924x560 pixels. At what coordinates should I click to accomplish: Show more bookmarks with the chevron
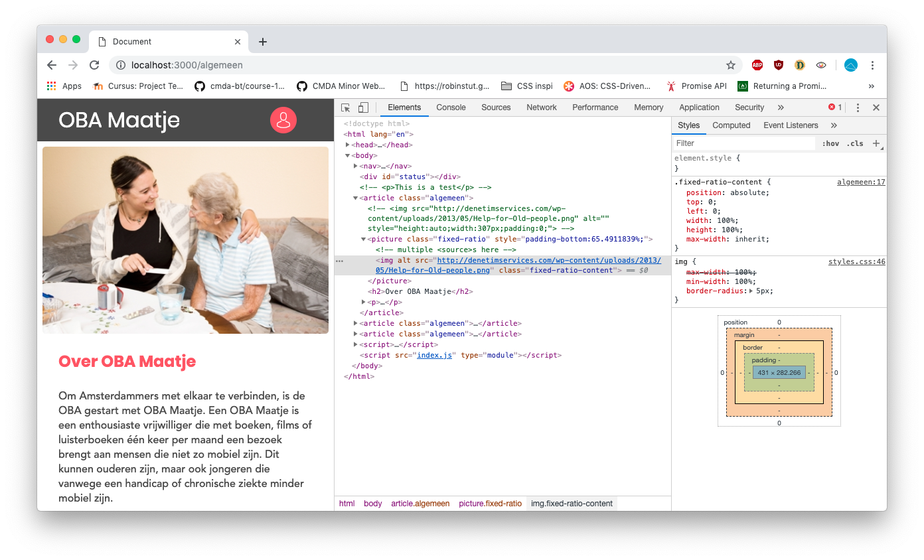tap(872, 86)
